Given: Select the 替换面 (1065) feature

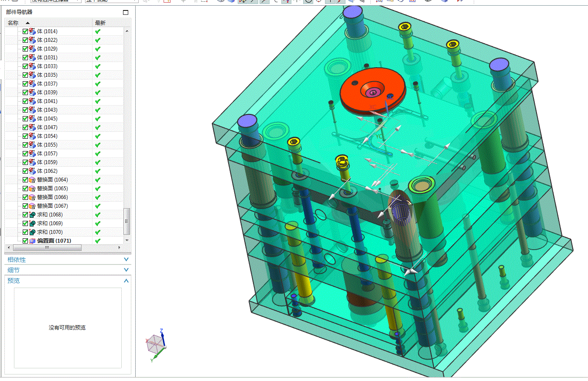Looking at the screenshot, I should [52, 189].
